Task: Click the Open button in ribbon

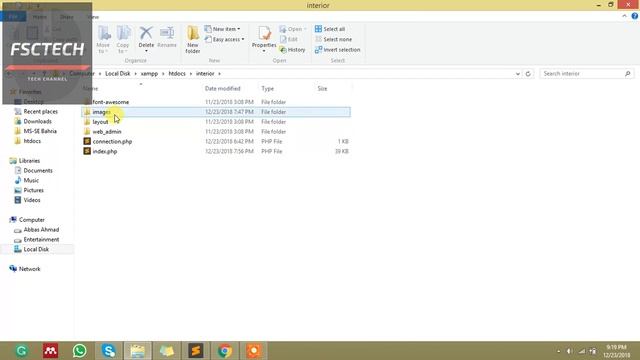Action: pyautogui.click(x=293, y=29)
